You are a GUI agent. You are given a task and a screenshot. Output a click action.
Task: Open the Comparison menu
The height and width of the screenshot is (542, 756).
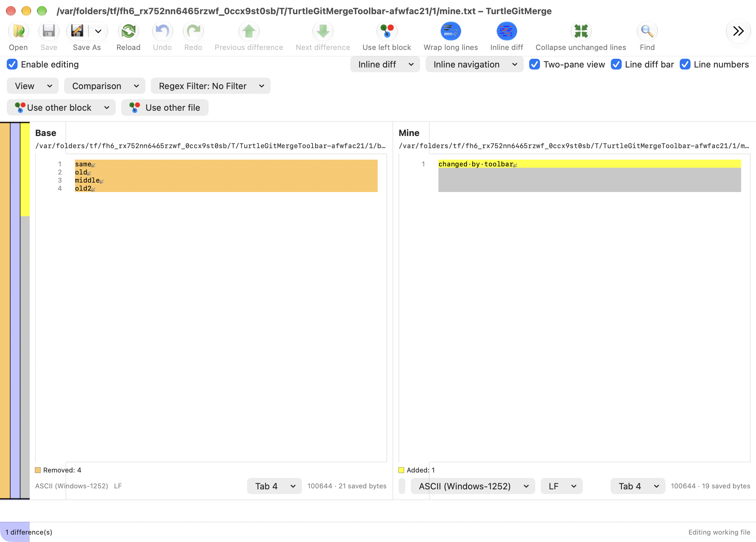(x=105, y=86)
